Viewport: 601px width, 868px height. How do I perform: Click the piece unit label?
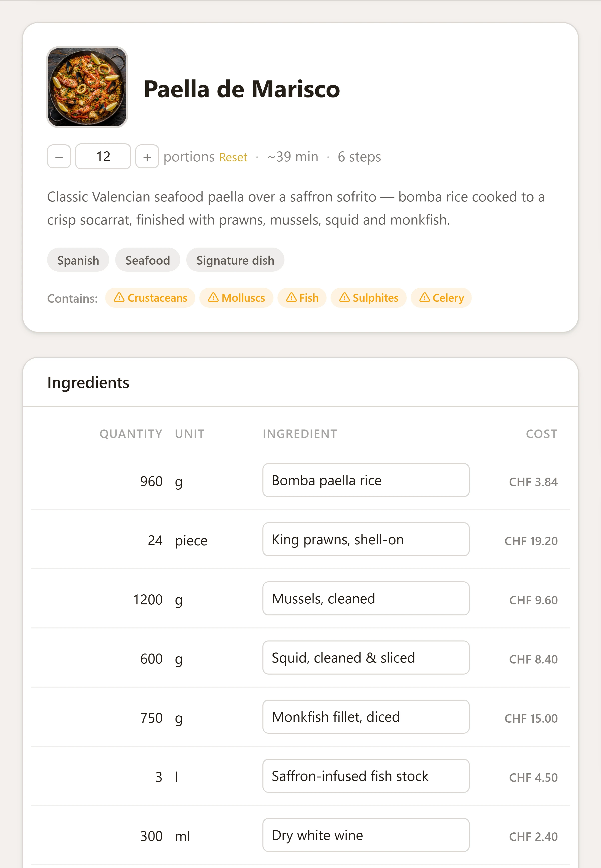point(191,541)
